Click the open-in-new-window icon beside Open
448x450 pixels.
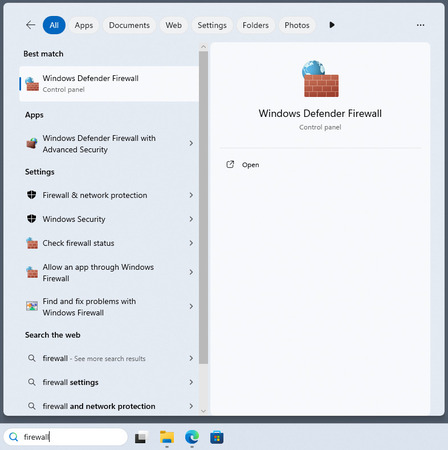point(230,164)
